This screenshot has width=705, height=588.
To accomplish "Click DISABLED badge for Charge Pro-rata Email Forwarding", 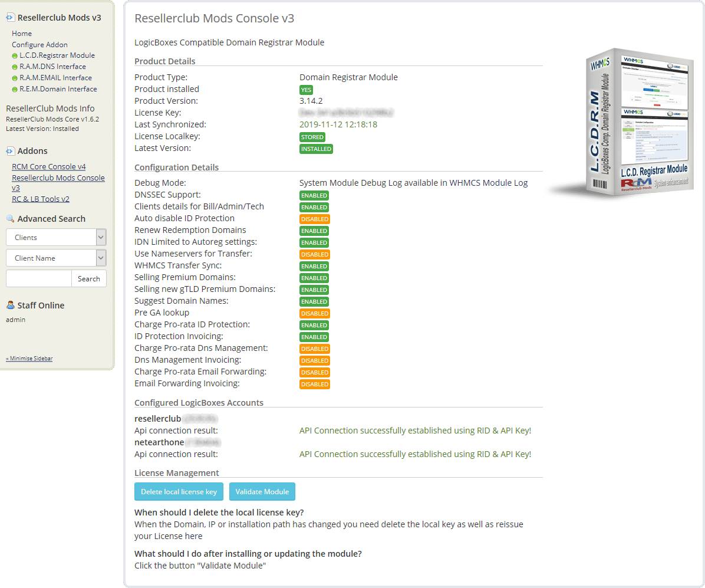I will [315, 373].
